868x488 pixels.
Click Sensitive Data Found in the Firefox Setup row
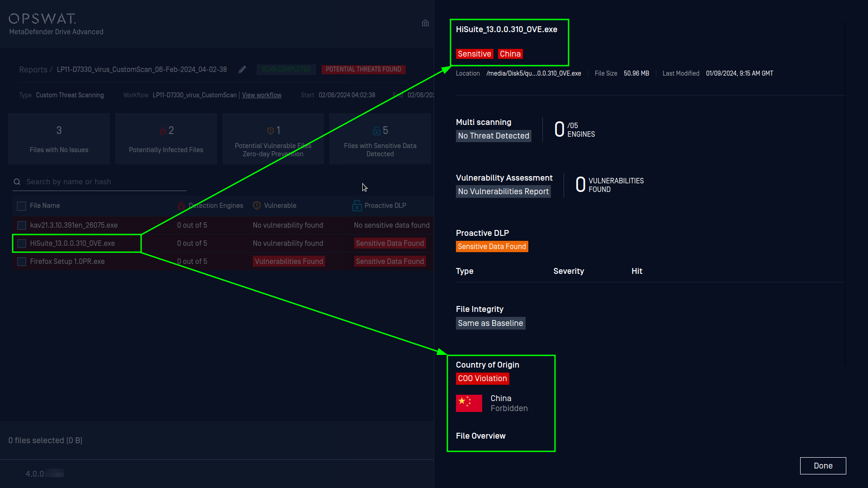(x=390, y=262)
